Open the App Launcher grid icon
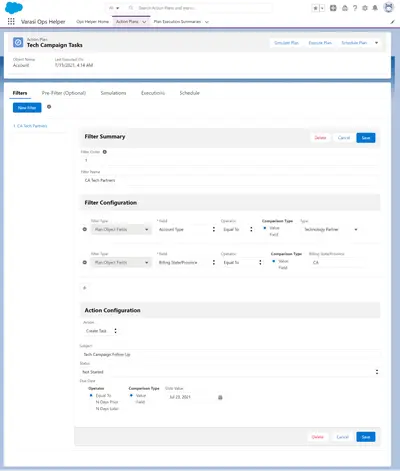This screenshot has height=471, width=400. click(x=11, y=21)
